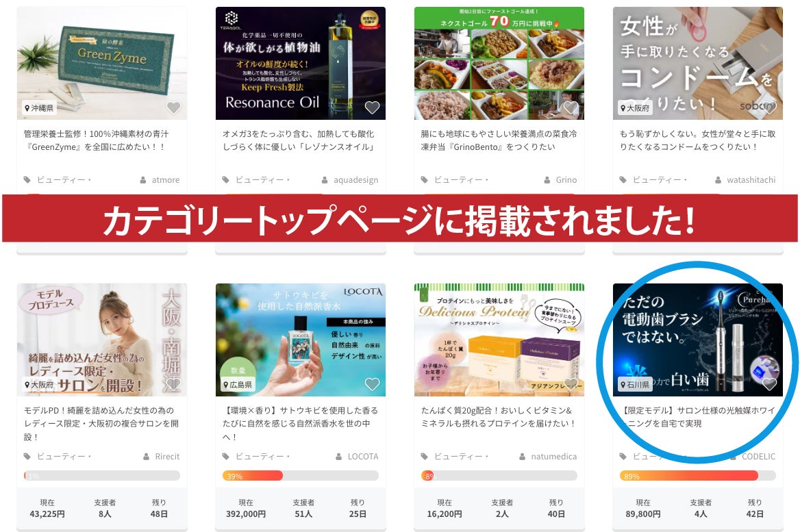Open Resonance Oil project thumbnail
800x532 pixels.
click(x=301, y=63)
